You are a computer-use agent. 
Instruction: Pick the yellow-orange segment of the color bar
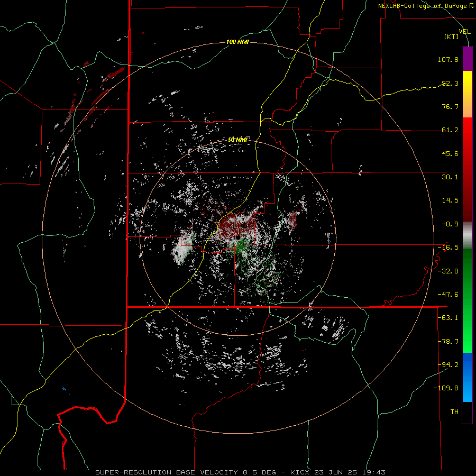click(x=467, y=94)
